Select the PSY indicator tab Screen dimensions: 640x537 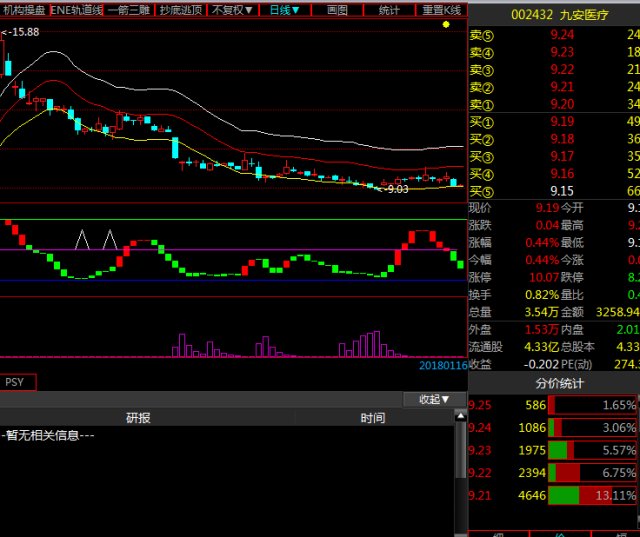tap(16, 382)
